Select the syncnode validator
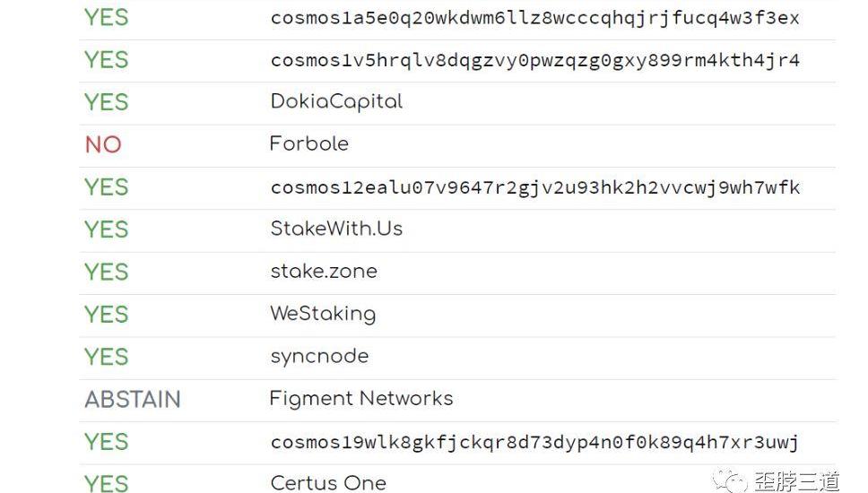Image resolution: width=868 pixels, height=493 pixels. click(319, 356)
